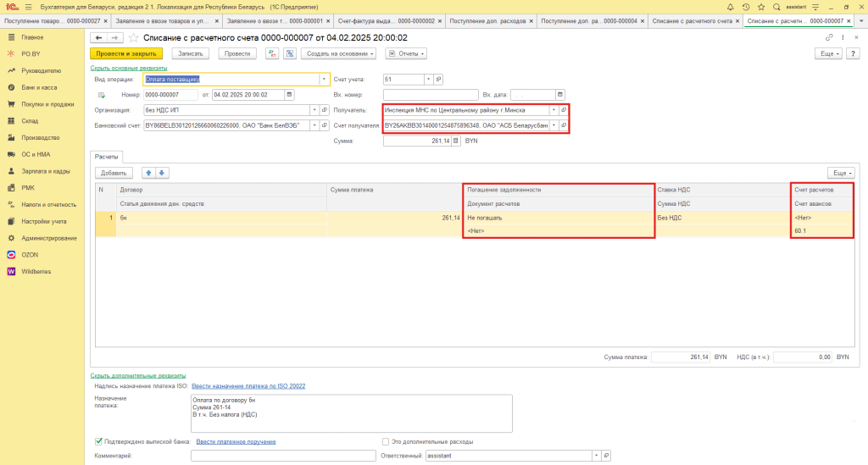Viewport: 868px width, 465px height.
Task: Expand Организация dropdown list
Action: point(314,110)
